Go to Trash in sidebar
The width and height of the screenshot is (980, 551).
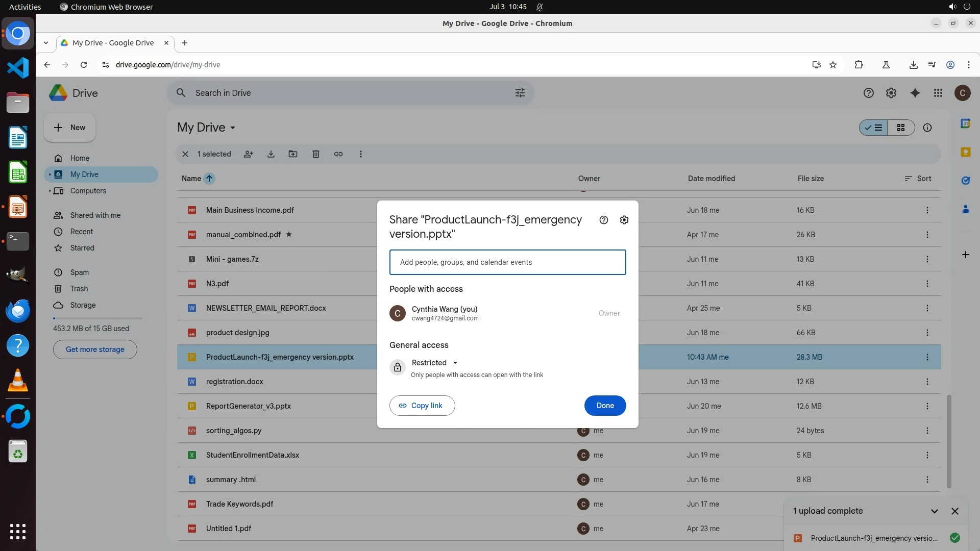(79, 289)
